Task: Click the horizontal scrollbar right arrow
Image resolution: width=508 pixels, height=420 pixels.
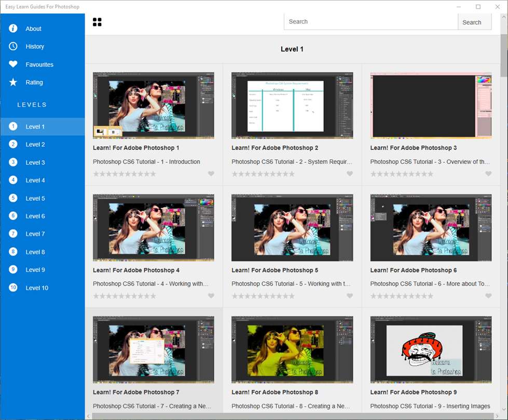Action: 497,416
